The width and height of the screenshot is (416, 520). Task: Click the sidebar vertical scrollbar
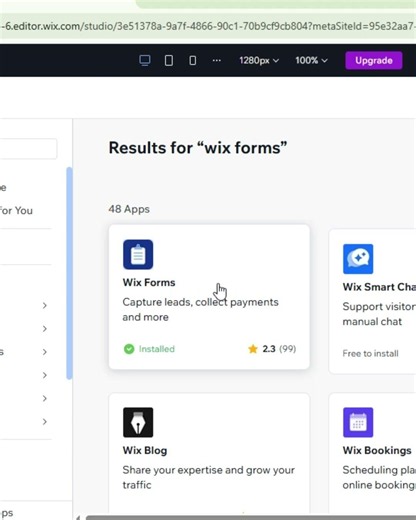(x=69, y=273)
